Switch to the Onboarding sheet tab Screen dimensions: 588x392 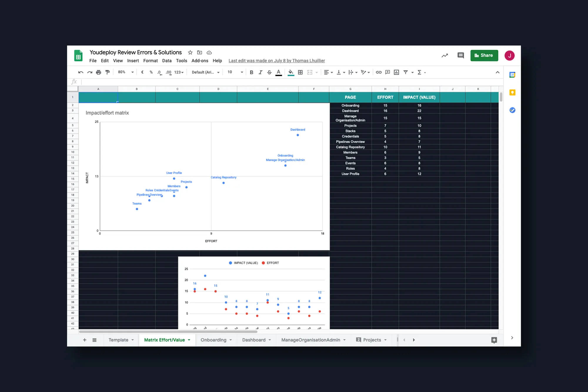[213, 340]
